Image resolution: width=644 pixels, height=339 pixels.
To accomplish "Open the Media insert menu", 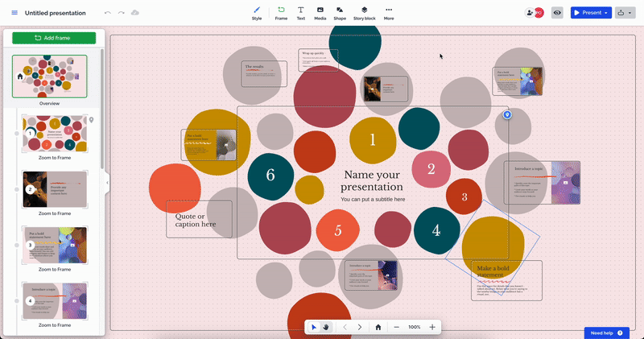I will (320, 12).
